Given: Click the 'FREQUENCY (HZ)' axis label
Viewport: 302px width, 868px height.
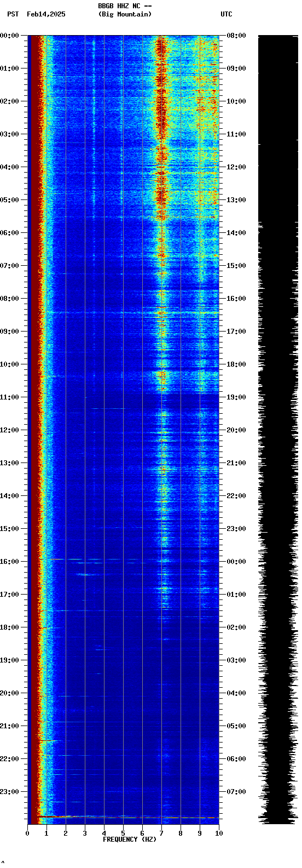Looking at the screenshot, I should click(x=130, y=840).
